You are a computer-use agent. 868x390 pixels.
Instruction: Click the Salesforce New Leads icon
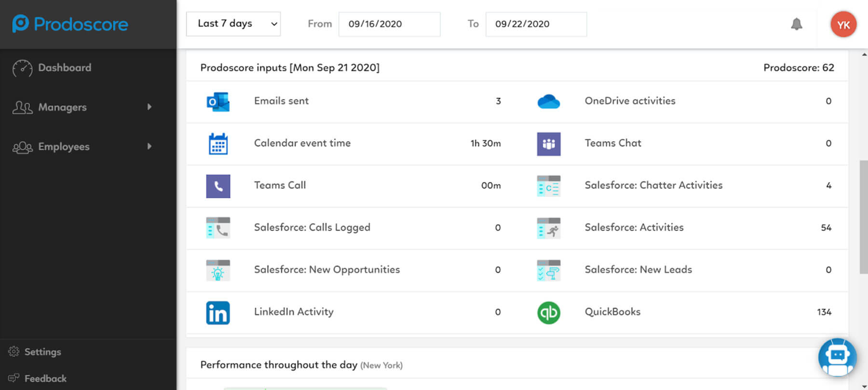[549, 270]
